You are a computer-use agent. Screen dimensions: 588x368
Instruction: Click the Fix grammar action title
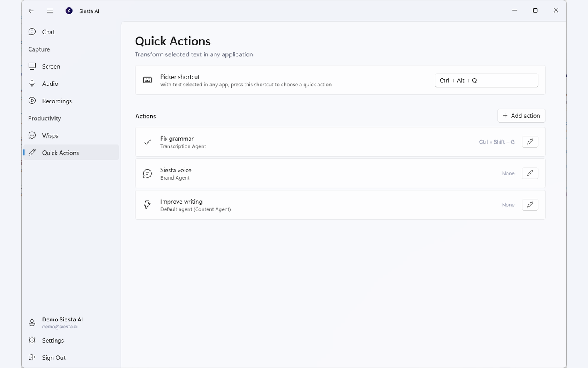point(177,139)
